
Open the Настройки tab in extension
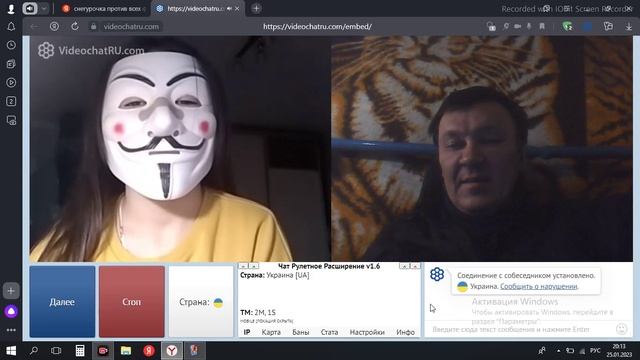[367, 332]
